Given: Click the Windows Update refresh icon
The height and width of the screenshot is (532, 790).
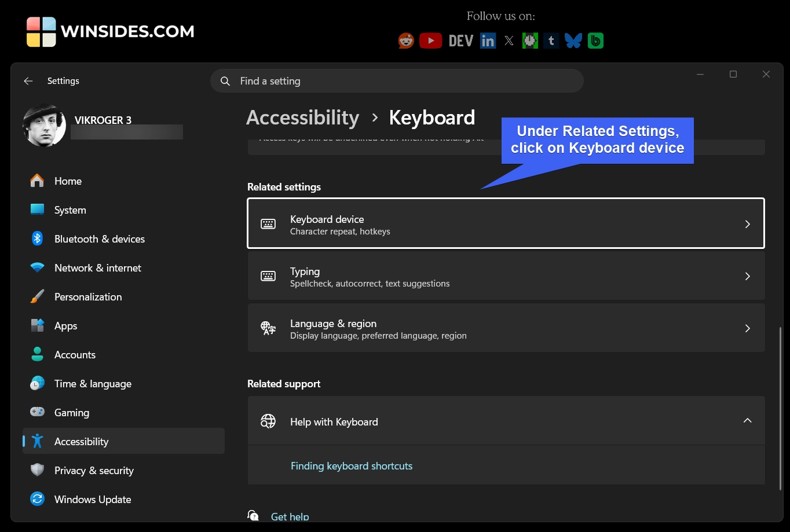Looking at the screenshot, I should tap(37, 499).
